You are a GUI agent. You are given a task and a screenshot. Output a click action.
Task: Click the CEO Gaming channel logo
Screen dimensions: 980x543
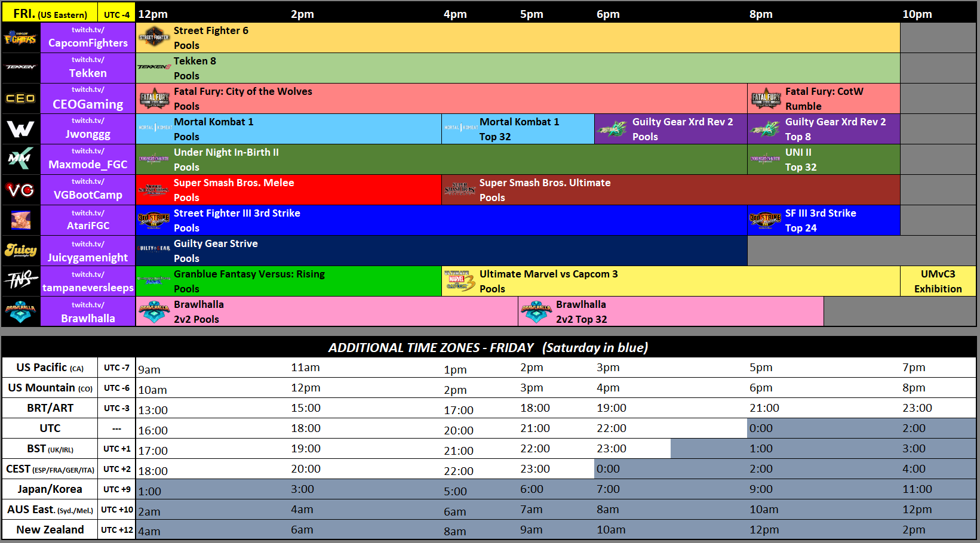(x=20, y=98)
